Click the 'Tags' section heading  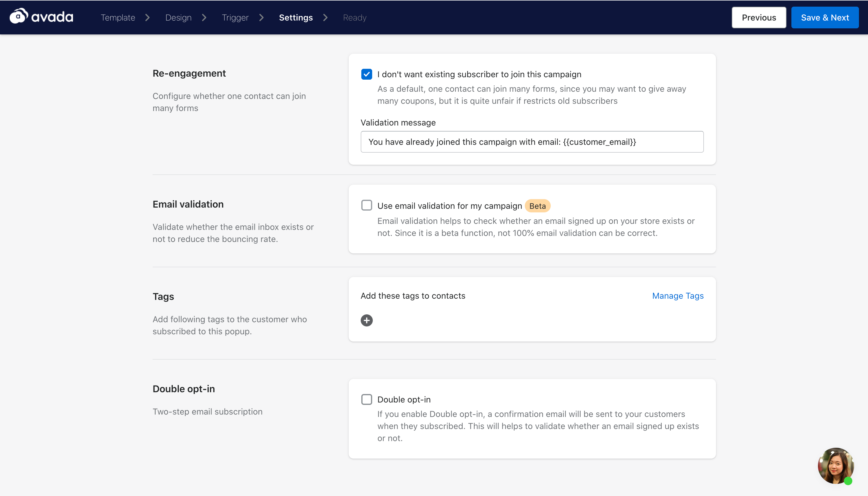(163, 296)
